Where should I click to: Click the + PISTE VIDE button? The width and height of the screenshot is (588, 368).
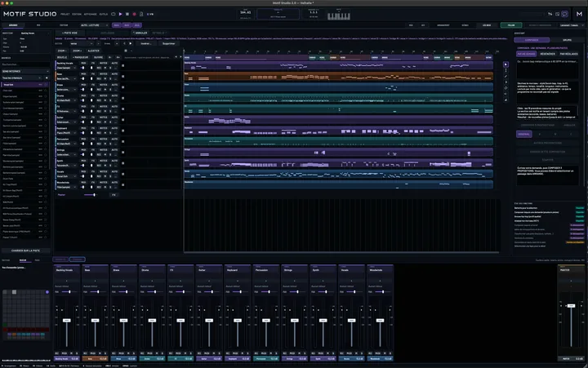click(69, 33)
